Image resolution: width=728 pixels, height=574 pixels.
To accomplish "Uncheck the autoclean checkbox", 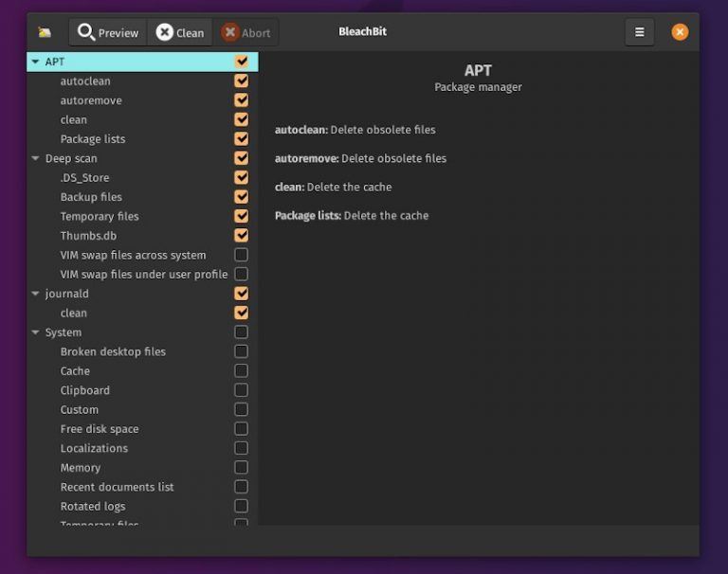I will point(242,81).
